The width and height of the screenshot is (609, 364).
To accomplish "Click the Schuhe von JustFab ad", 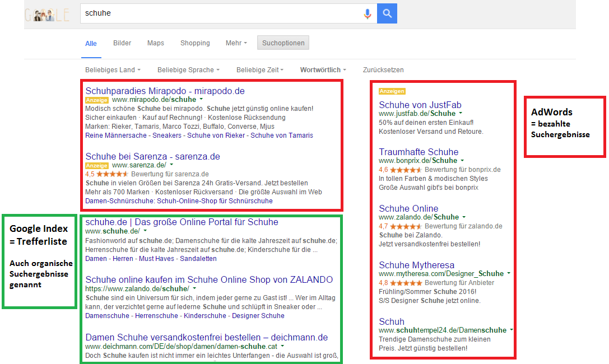I will click(x=420, y=105).
